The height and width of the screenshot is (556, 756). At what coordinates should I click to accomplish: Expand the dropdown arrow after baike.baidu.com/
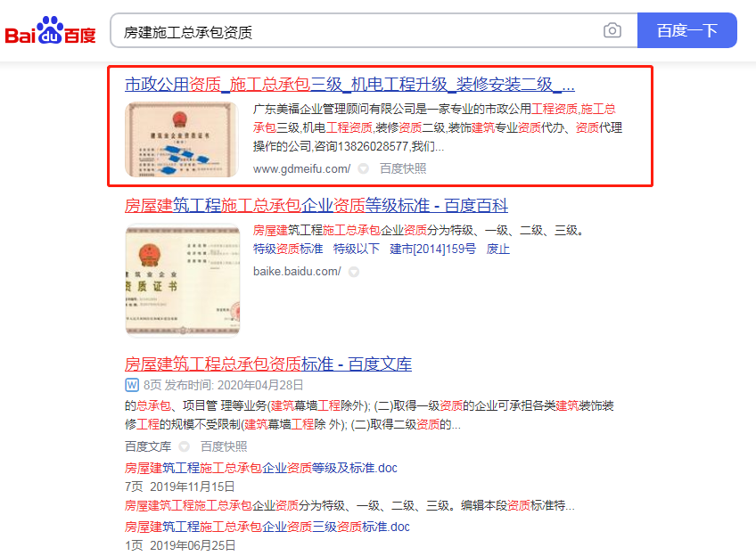tap(354, 272)
